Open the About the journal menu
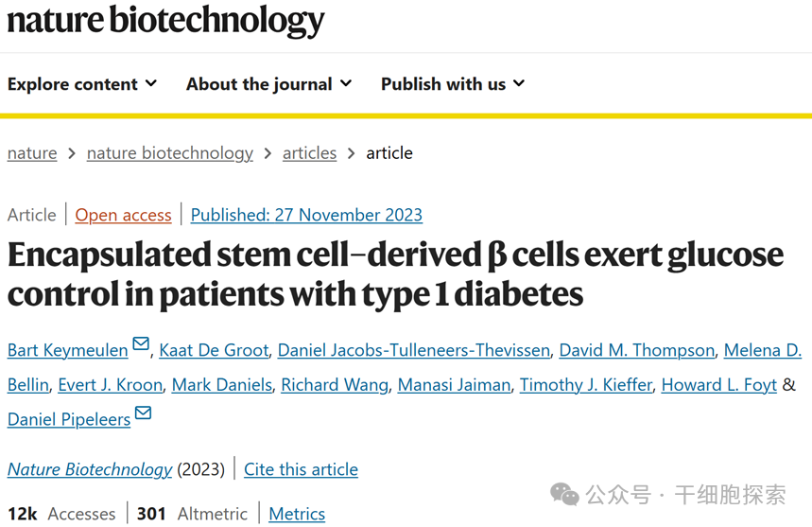The image size is (812, 527). tap(268, 84)
